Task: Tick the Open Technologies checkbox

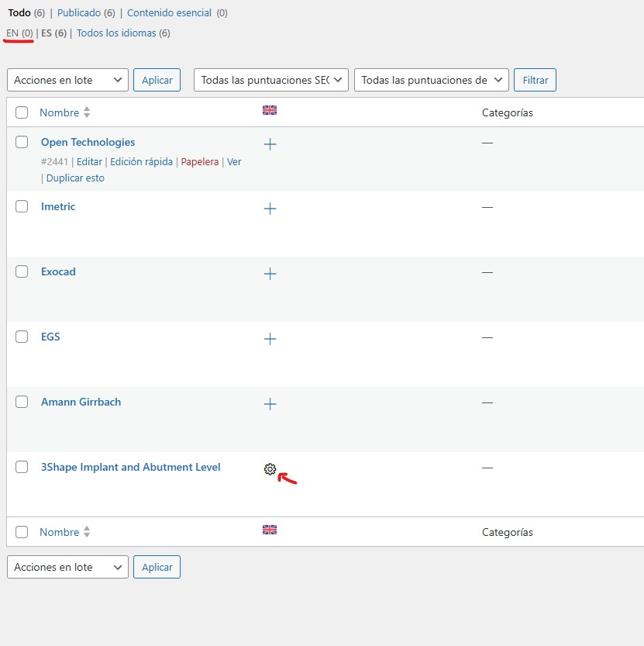Action: [22, 142]
